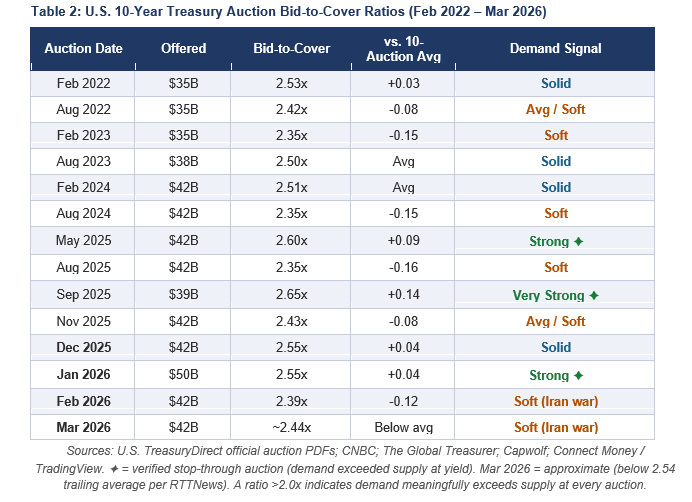
Task: Click the 2.60x bid-to-cover value
Action: 291,241
